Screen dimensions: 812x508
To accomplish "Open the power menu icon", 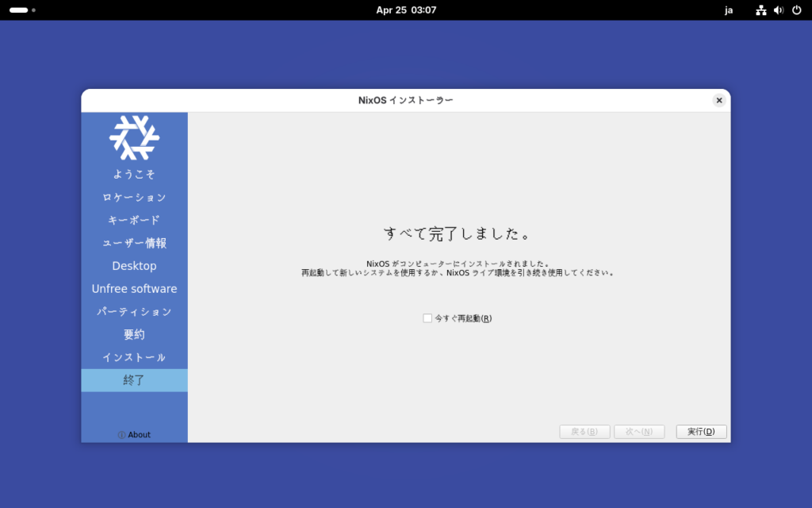I will coord(796,10).
